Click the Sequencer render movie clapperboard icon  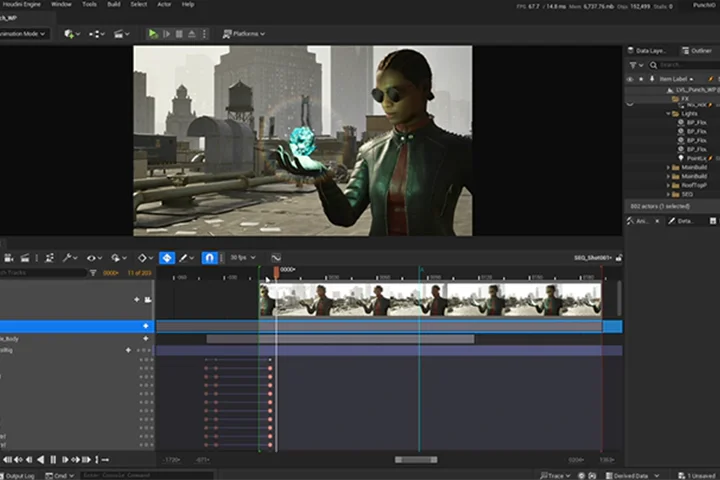(25, 258)
